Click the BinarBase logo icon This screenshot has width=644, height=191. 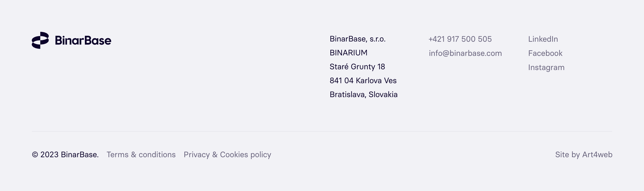pyautogui.click(x=40, y=40)
